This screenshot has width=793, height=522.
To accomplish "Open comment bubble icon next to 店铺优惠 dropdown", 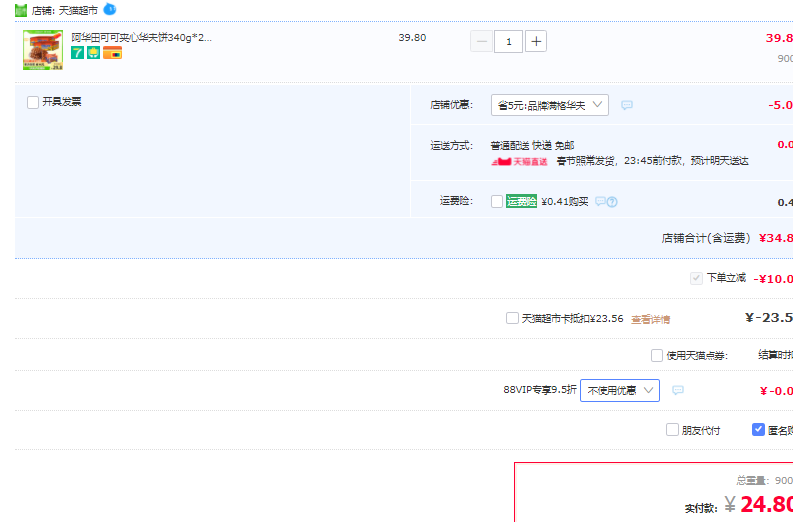I will tap(627, 105).
